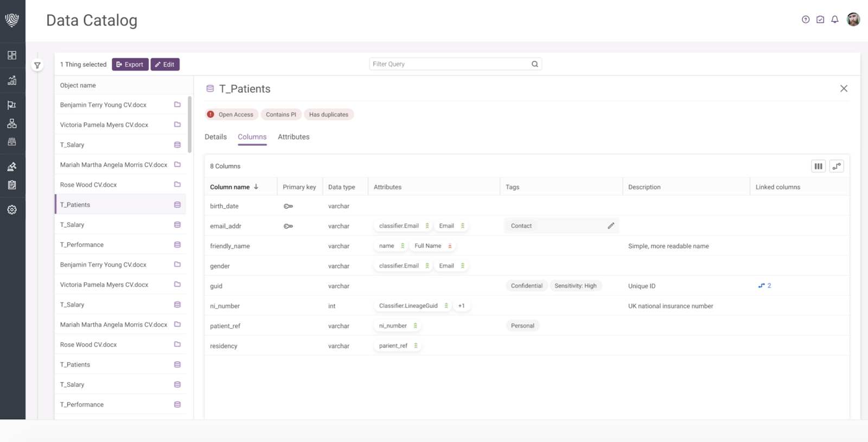
Task: Switch to the Attributes tab
Action: tap(293, 137)
